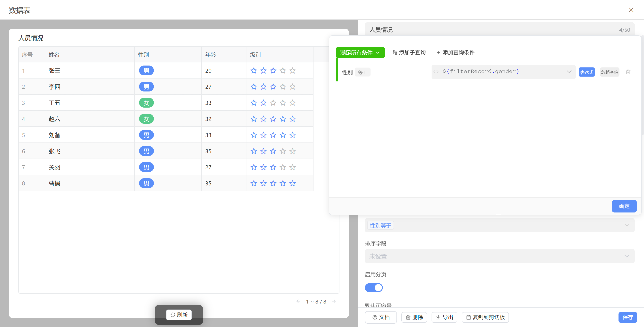Delete the 性别 query condition with trash icon
This screenshot has height=327, width=644.
[x=628, y=72]
